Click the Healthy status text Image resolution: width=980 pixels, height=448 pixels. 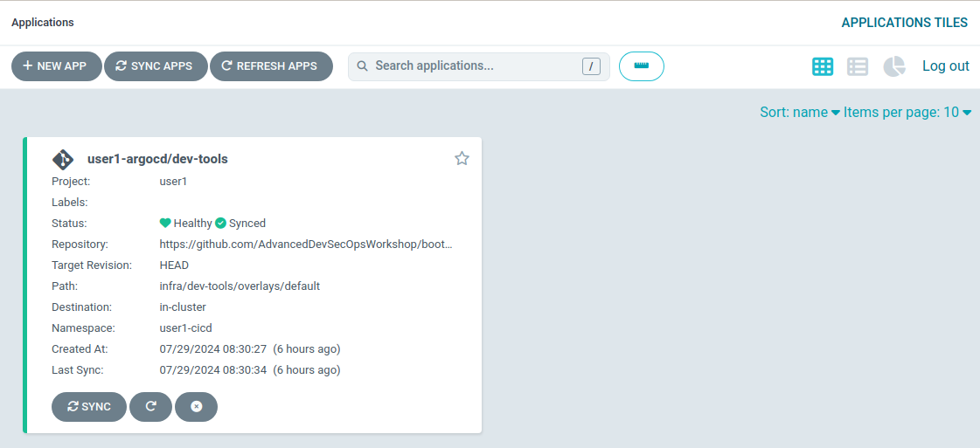(x=192, y=223)
